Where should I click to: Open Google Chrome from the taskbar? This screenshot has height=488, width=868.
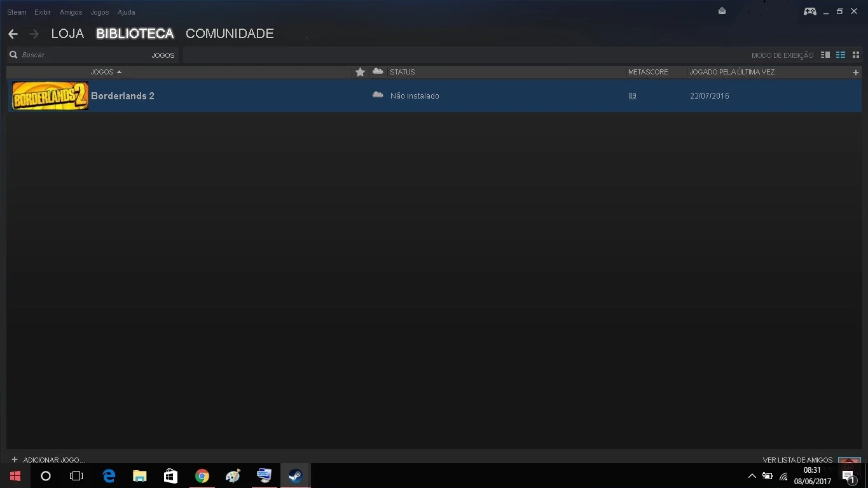pos(202,476)
